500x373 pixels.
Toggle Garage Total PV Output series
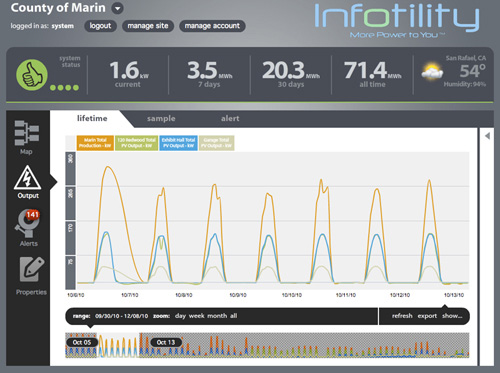tap(217, 143)
